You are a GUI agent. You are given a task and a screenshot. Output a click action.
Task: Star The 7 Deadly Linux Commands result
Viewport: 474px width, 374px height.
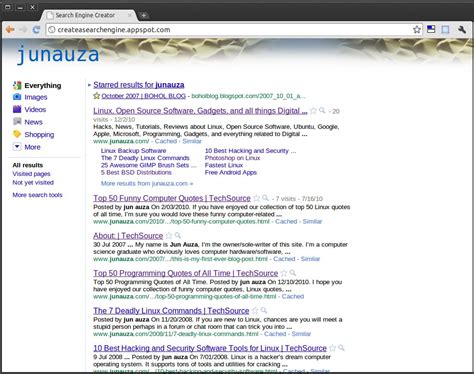coord(255,311)
